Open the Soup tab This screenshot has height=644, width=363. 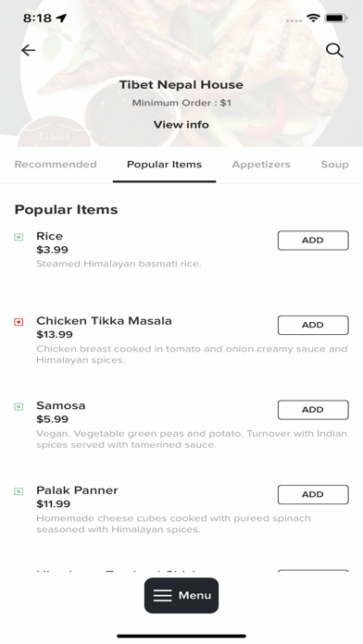(x=334, y=165)
